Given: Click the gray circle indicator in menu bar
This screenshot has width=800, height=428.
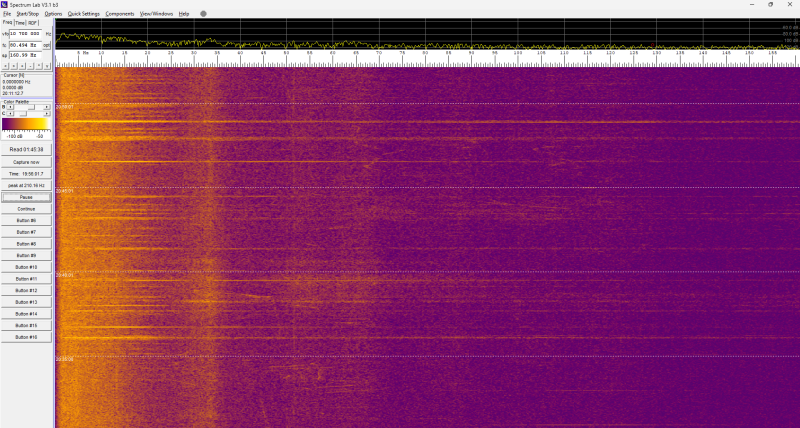Looking at the screenshot, I should pos(203,14).
